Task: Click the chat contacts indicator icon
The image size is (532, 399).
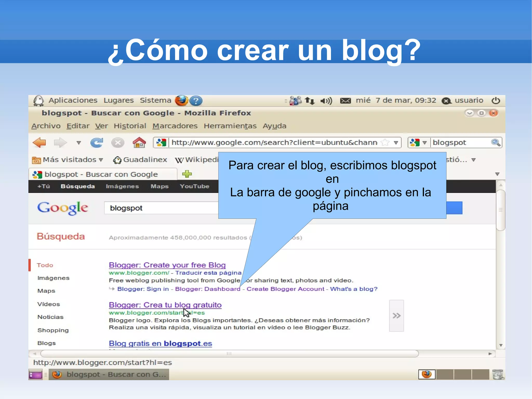Action: tap(295, 101)
